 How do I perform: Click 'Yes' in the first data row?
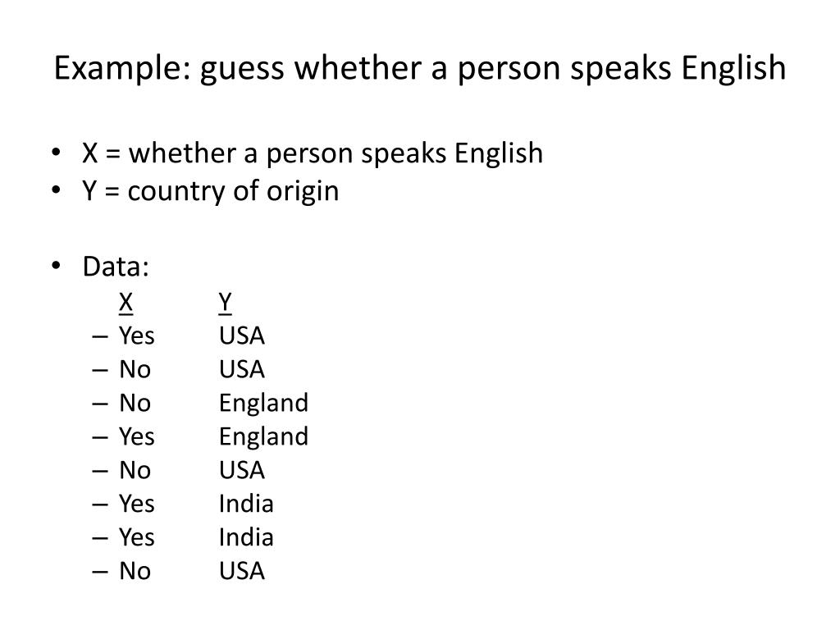coord(137,336)
